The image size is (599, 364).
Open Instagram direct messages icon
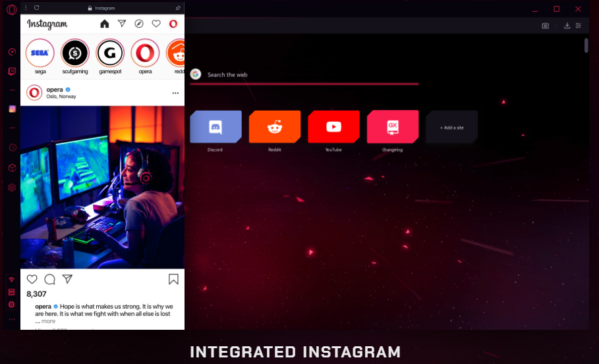coord(122,24)
